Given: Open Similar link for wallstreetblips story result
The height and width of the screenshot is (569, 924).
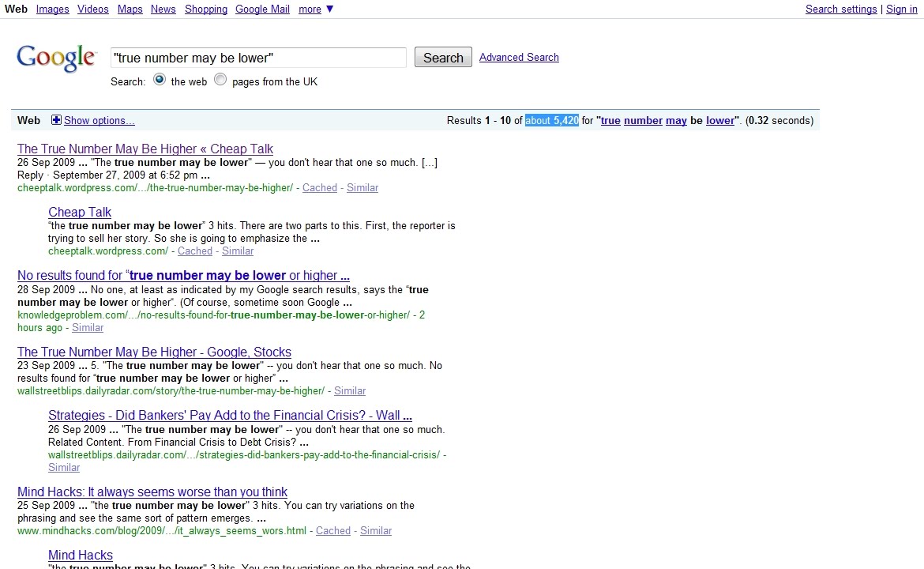Looking at the screenshot, I should coord(350,390).
